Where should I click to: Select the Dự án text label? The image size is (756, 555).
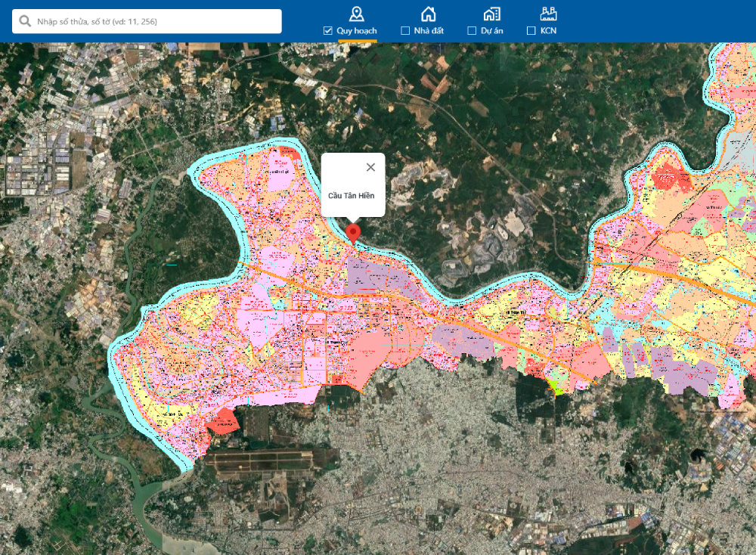point(492,31)
